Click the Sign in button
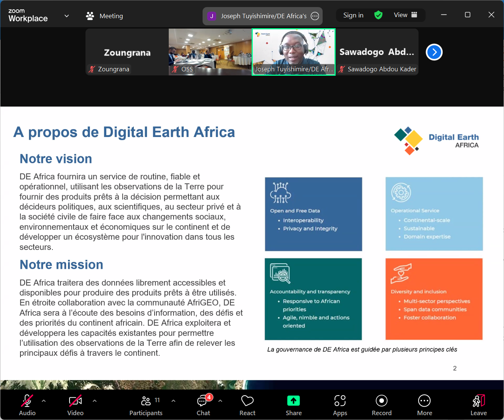This screenshot has height=420, width=504. tap(353, 15)
